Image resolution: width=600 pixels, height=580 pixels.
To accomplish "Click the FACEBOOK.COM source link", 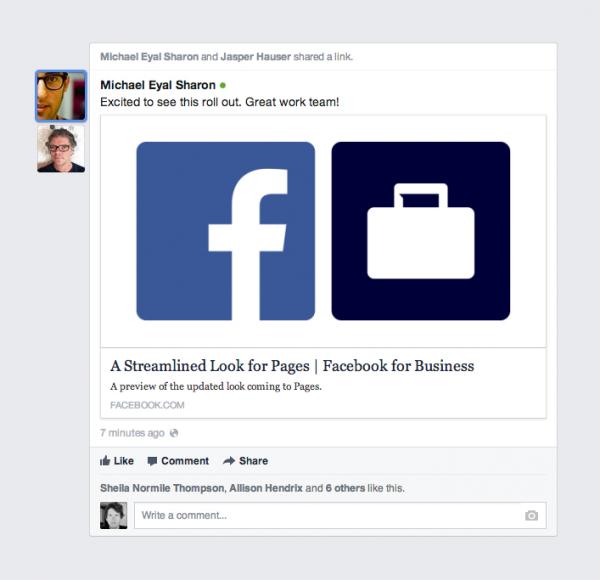I will [x=147, y=405].
